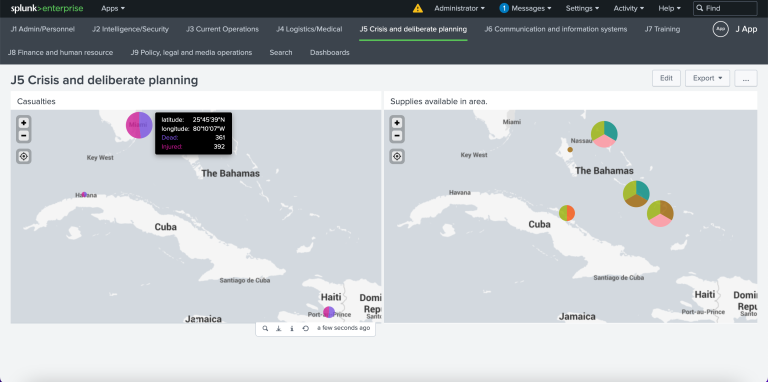This screenshot has height=382, width=768.
Task: Open J8 Finance and human resource tab
Action: pos(60,52)
